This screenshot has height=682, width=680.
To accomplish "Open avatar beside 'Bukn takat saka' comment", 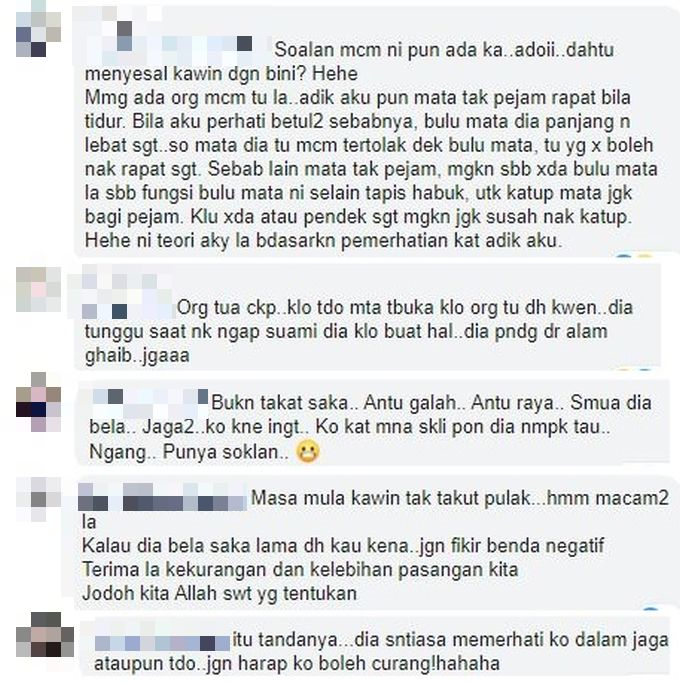I will click(x=38, y=402).
